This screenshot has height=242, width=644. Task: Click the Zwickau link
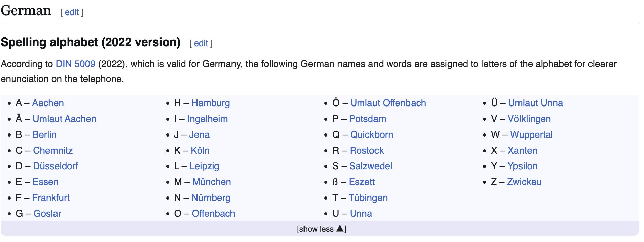524,182
